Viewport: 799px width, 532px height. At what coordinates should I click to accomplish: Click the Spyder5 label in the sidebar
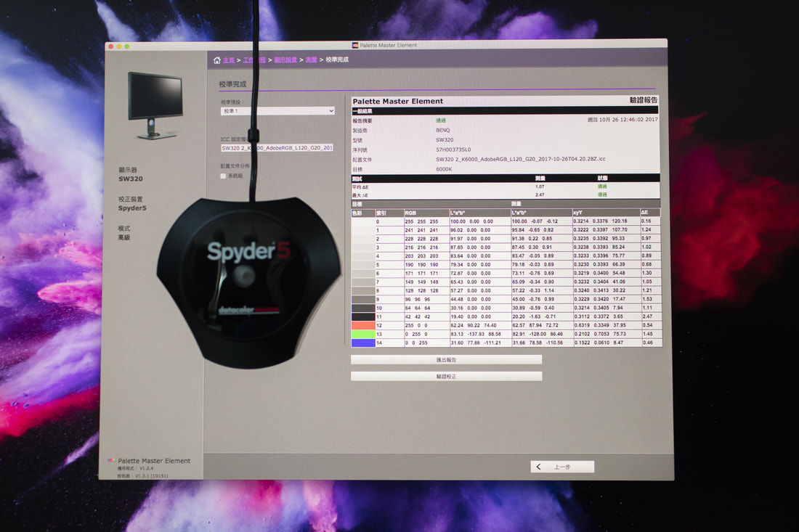pyautogui.click(x=132, y=208)
